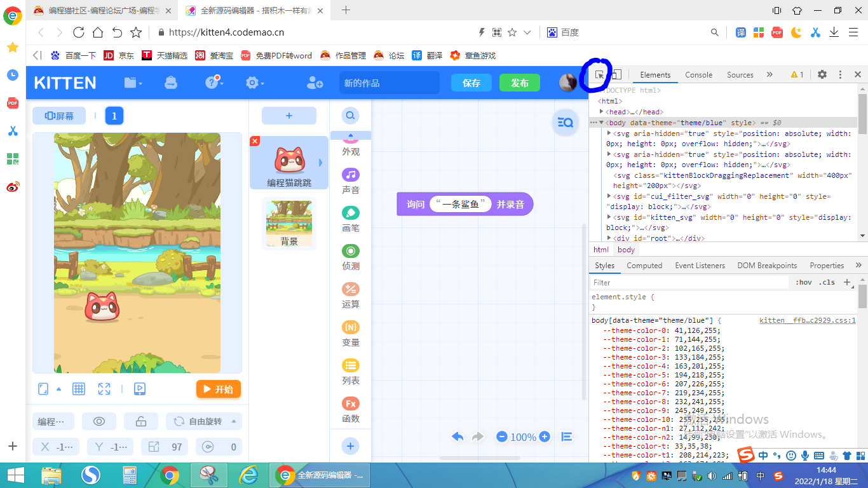
Task: Enter fullscreen stage mode
Action: (x=104, y=389)
